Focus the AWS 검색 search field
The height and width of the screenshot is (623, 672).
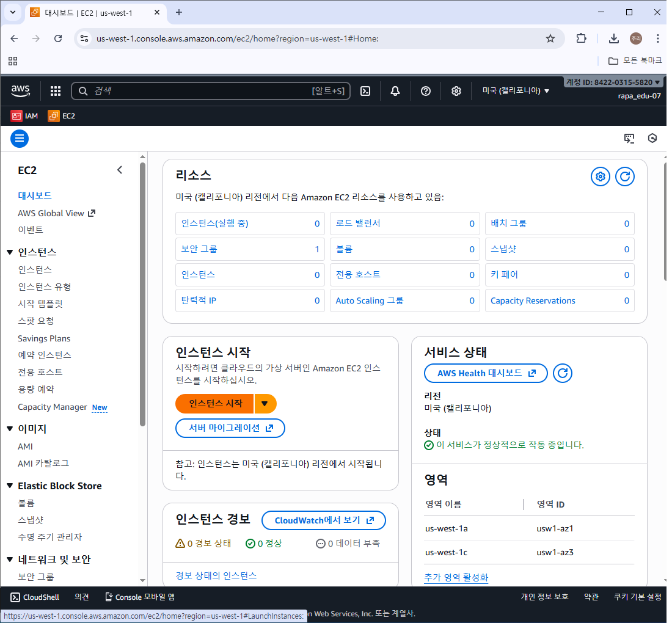click(211, 91)
